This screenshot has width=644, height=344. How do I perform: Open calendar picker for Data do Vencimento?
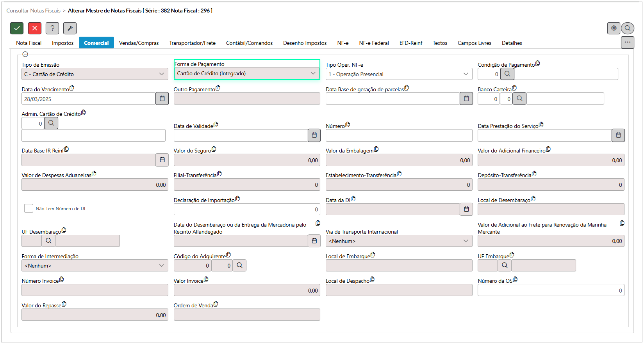point(162,99)
